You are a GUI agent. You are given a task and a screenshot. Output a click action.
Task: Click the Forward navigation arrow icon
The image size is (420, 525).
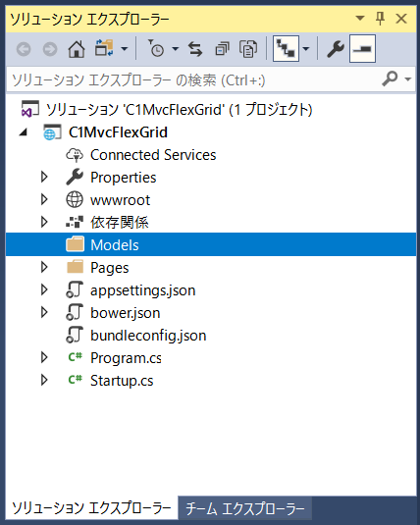coord(50,49)
